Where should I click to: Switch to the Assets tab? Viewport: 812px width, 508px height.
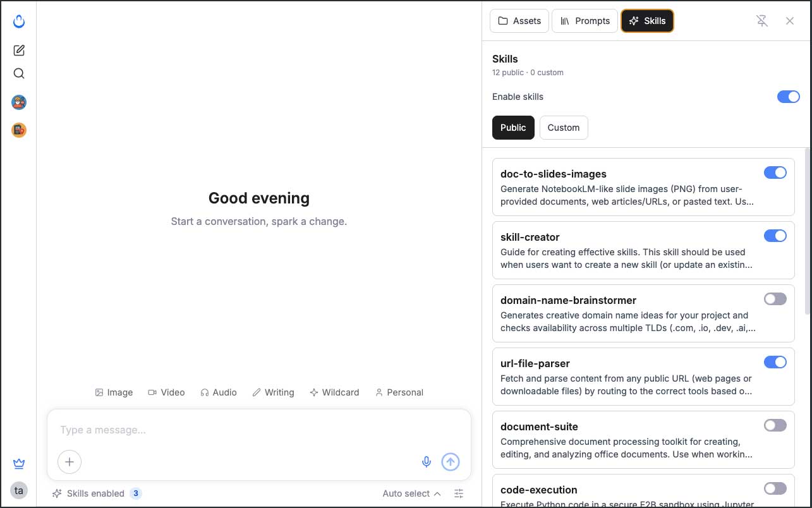click(519, 21)
